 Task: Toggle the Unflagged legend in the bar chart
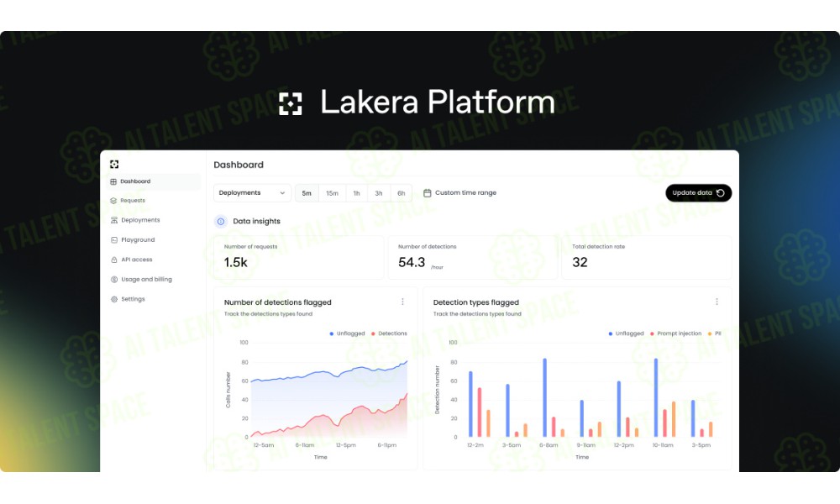point(626,333)
